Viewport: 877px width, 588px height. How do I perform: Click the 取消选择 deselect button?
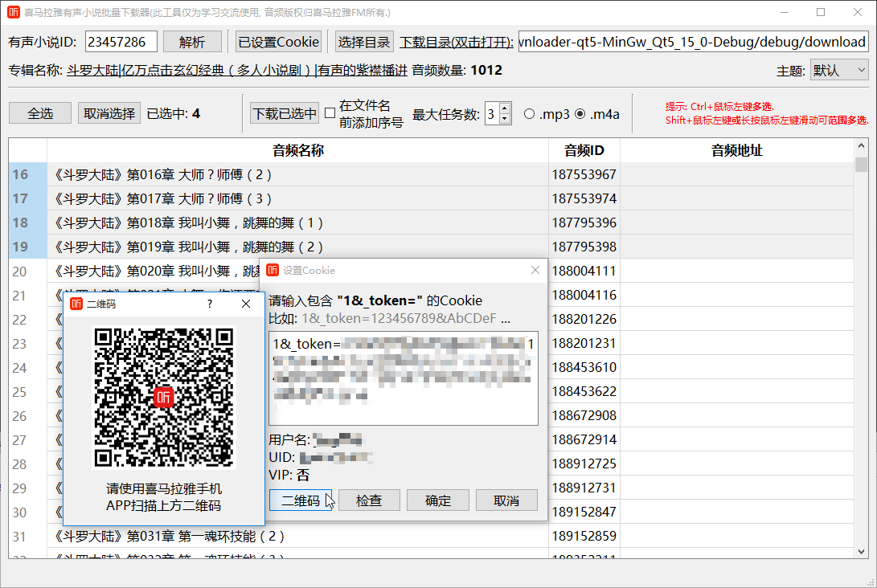tap(109, 113)
